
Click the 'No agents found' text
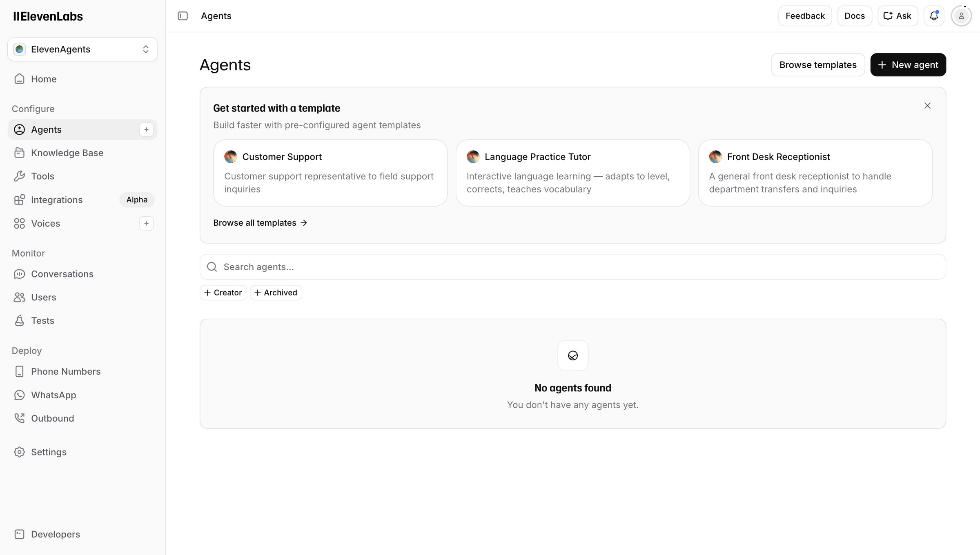(573, 388)
